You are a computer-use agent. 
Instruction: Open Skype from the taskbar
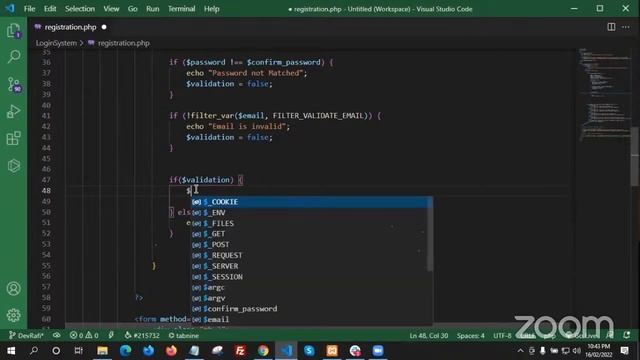(309, 351)
